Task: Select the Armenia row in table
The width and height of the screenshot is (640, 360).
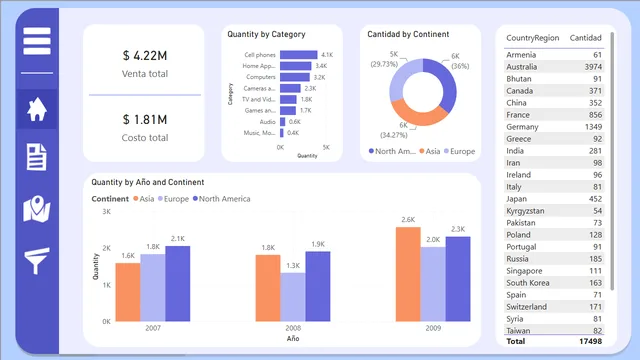Action: click(x=554, y=55)
